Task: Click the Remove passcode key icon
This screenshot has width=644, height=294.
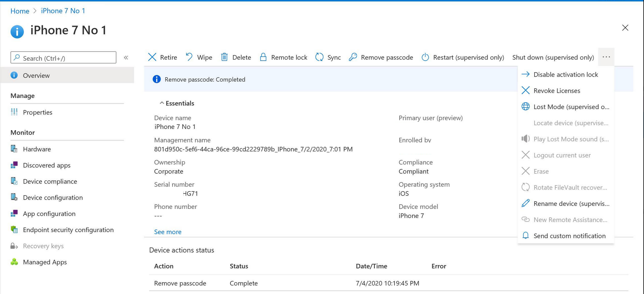Action: 353,57
